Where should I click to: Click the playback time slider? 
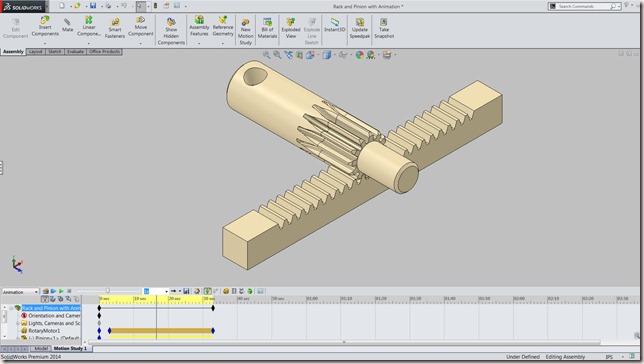[108, 291]
